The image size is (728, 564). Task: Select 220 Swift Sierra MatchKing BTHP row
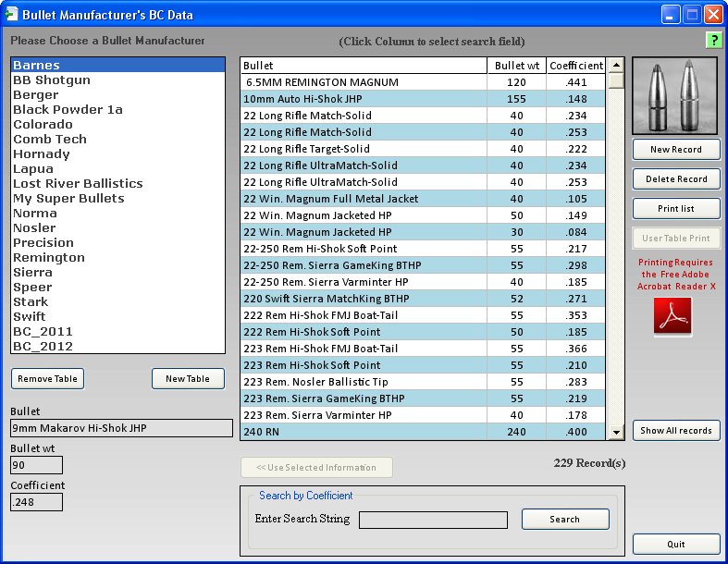(x=423, y=299)
